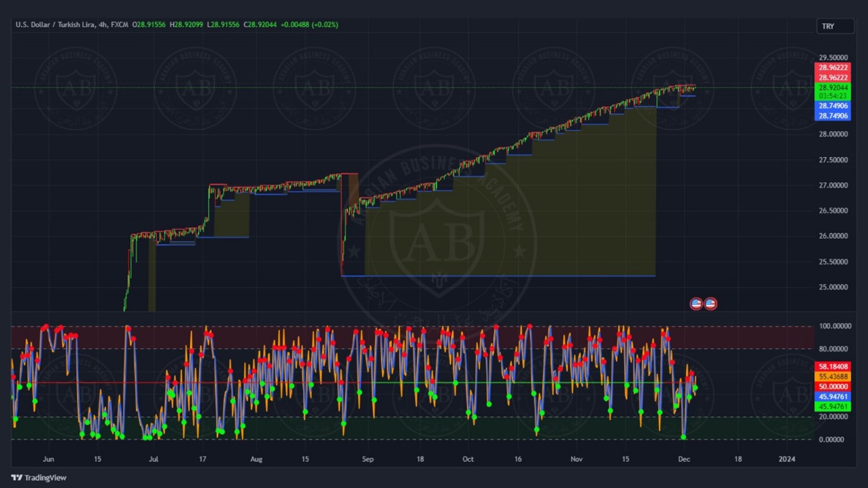This screenshot has width=868, height=488.
Task: Select the green 28.92044 current price label
Action: 833,87
